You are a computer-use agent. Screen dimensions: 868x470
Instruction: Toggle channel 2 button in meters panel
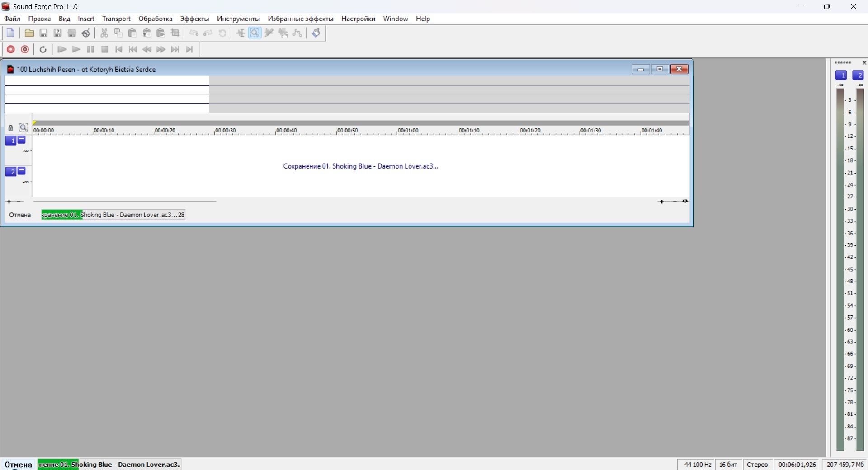pyautogui.click(x=859, y=75)
